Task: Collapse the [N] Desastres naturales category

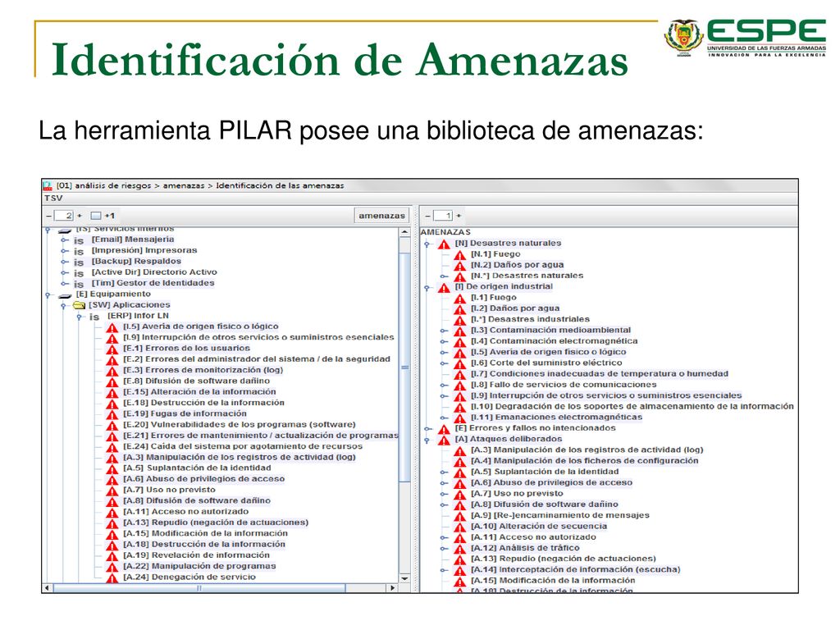Action: click(x=427, y=244)
